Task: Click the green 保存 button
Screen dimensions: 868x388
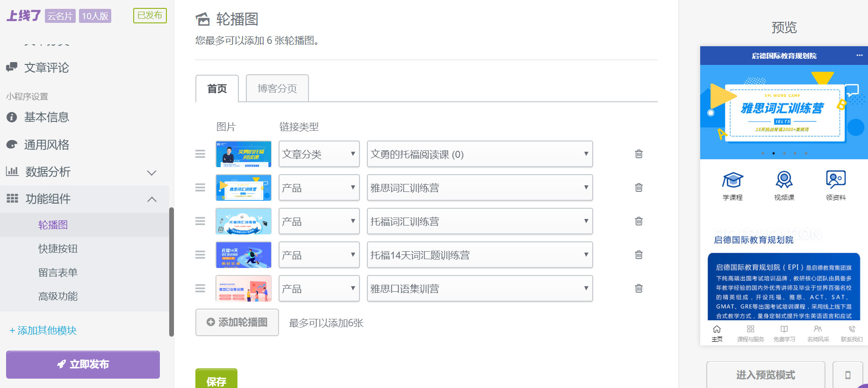Action: [x=216, y=379]
